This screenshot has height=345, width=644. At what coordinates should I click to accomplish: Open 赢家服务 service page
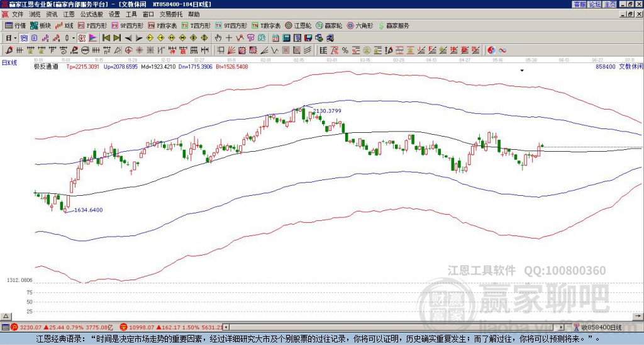click(394, 25)
